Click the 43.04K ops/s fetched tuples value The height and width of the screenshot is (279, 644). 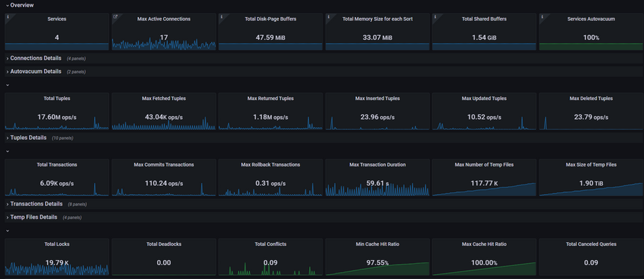point(164,117)
